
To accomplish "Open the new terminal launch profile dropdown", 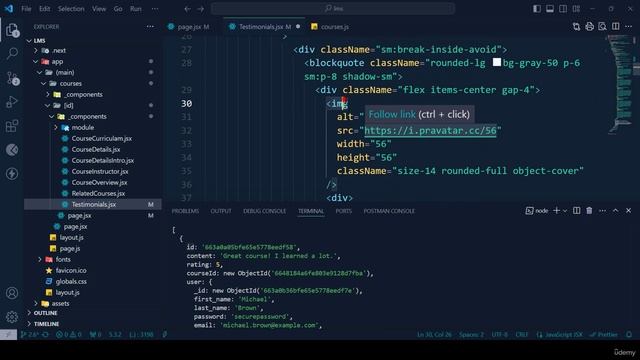I will pyautogui.click(x=565, y=211).
